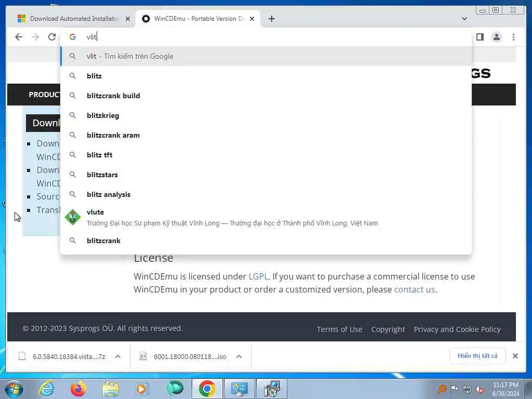Click the Sysprogs copyright footer text
This screenshot has height=399, width=532.
[x=102, y=328]
